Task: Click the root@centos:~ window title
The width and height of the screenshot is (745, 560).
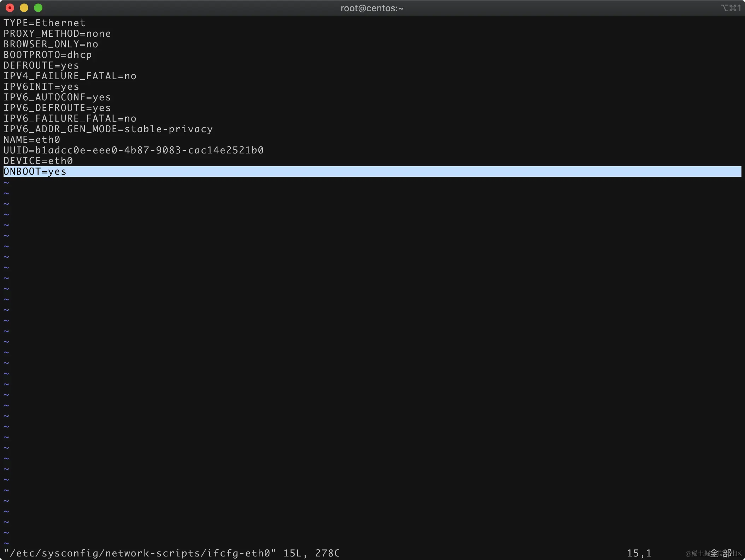Action: point(372,8)
